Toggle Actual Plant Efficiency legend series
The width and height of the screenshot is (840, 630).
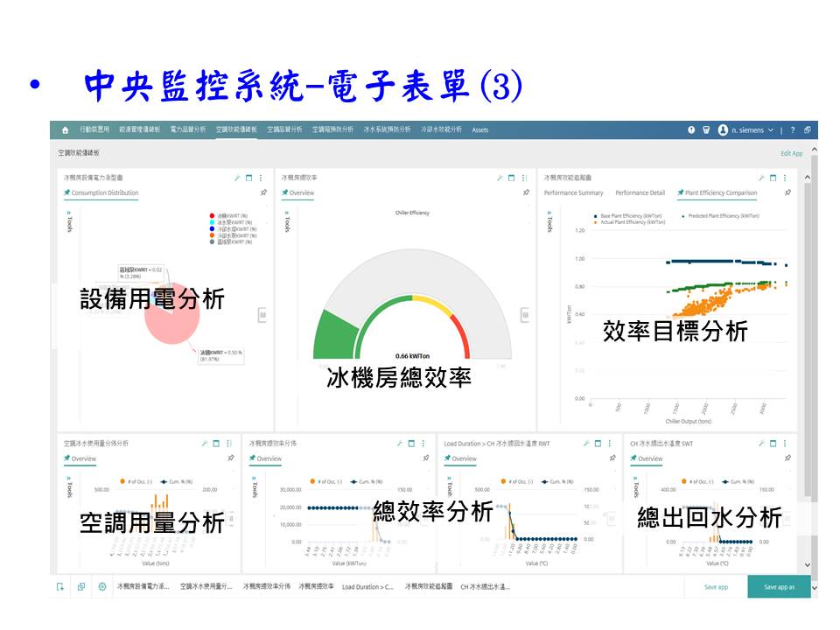[x=629, y=221]
